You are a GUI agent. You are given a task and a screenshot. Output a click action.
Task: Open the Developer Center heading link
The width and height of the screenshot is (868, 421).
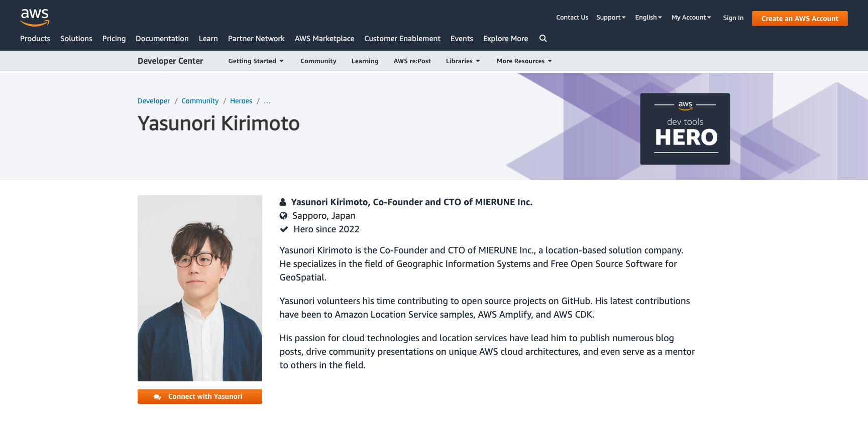[x=170, y=61]
